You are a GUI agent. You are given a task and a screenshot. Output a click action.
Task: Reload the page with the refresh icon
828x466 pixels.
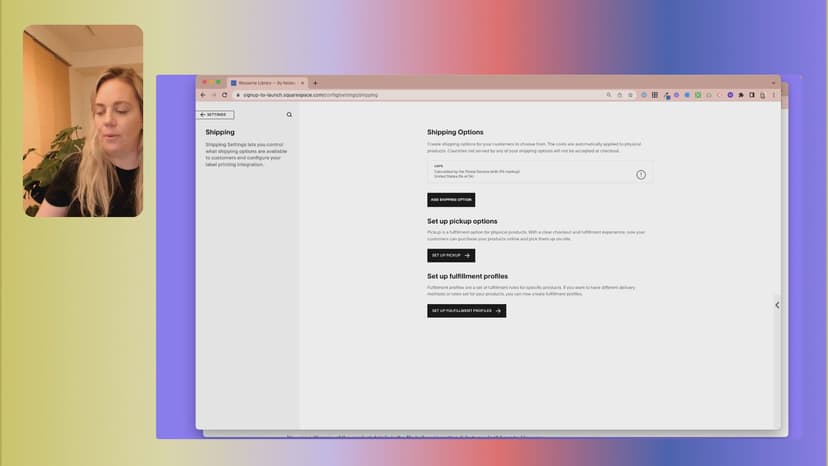[x=224, y=95]
